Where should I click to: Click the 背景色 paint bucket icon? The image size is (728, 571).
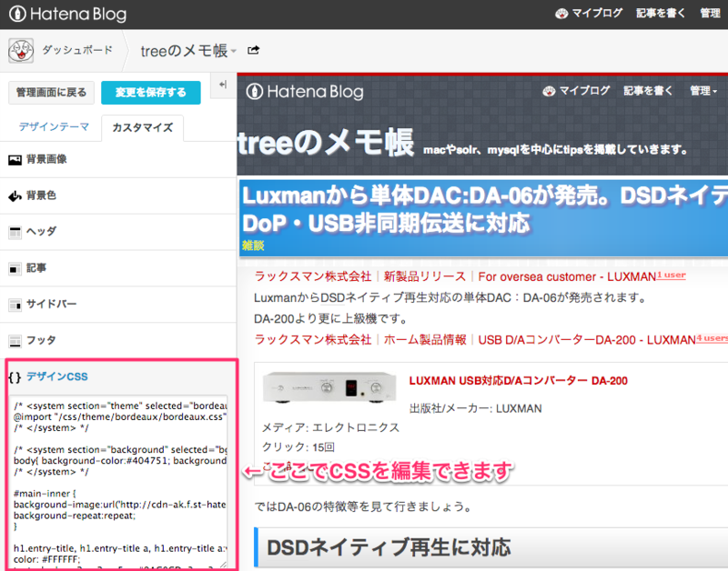coord(15,196)
